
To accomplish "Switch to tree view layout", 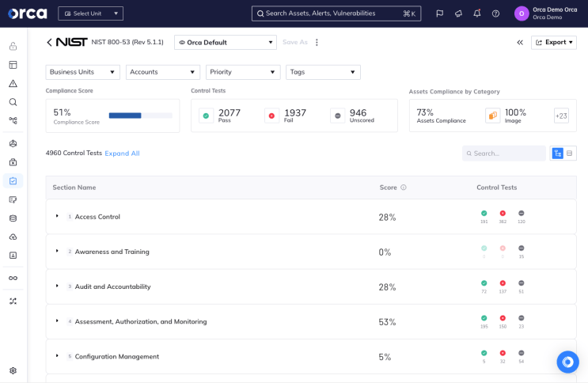I will tap(557, 154).
